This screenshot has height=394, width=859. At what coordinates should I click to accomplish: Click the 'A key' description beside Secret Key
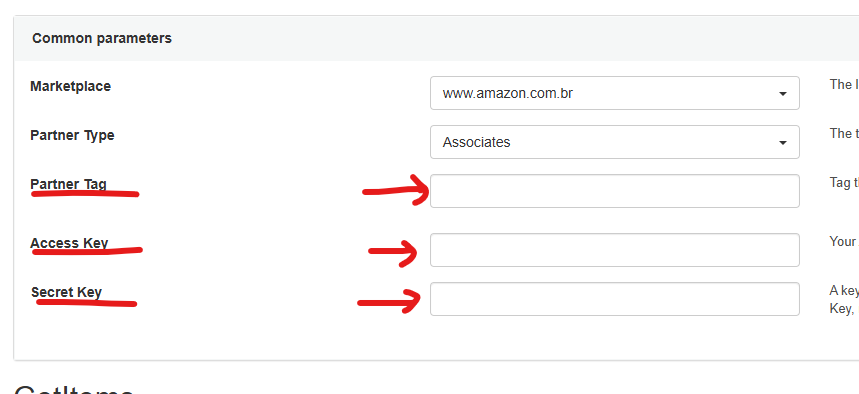pos(844,299)
